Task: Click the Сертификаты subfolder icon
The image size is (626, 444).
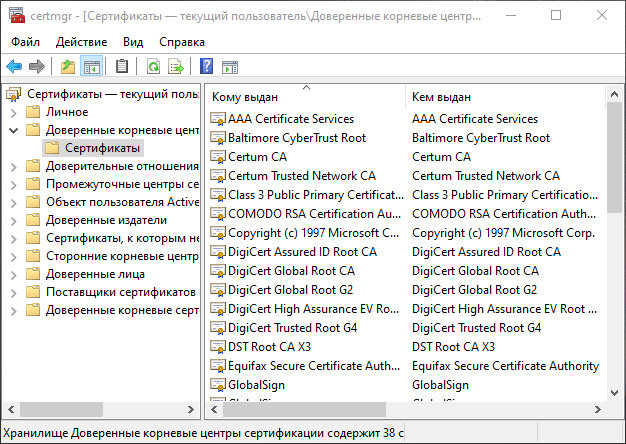Action: [52, 148]
